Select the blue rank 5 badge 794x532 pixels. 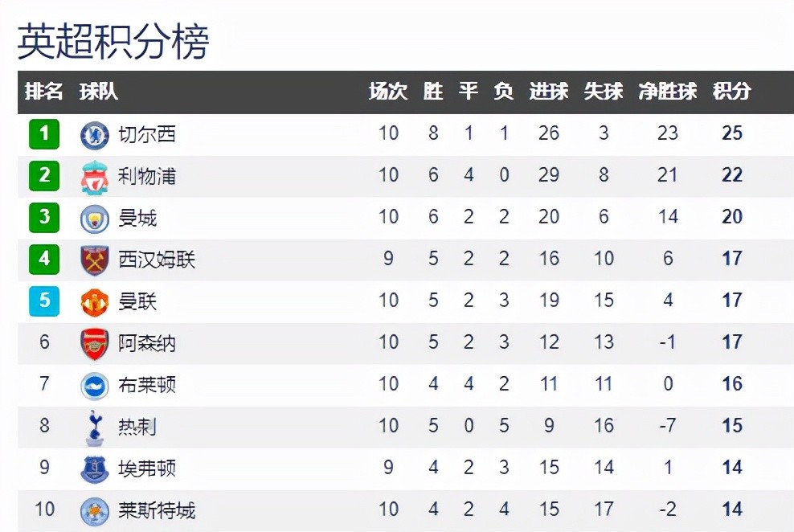(44, 301)
